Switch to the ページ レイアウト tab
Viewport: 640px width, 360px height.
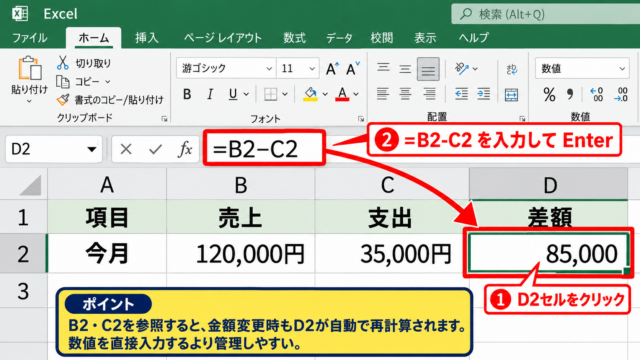pyautogui.click(x=222, y=38)
